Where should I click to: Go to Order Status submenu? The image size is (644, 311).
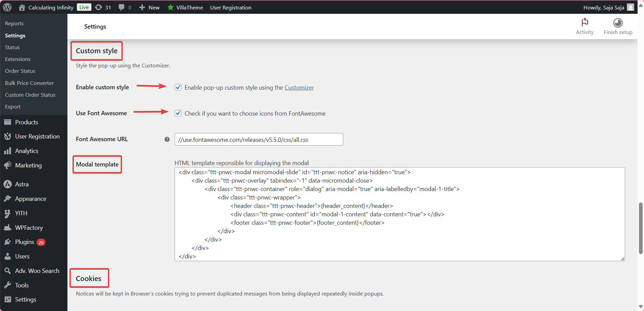(x=20, y=71)
